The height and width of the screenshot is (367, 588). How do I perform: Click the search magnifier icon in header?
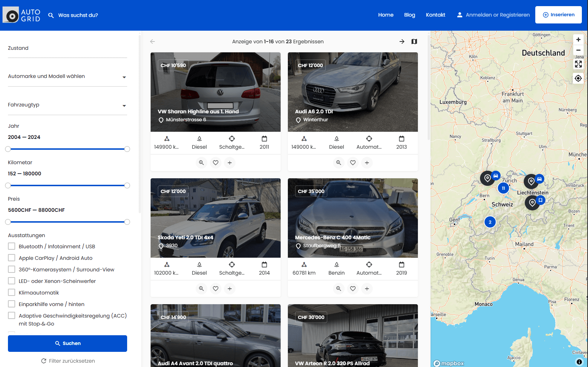51,15
